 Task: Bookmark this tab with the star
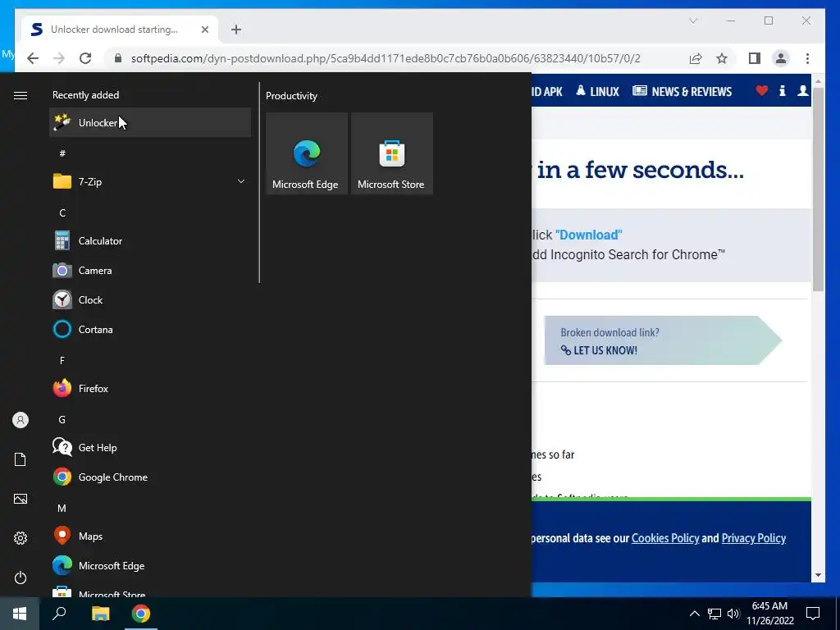tap(722, 58)
